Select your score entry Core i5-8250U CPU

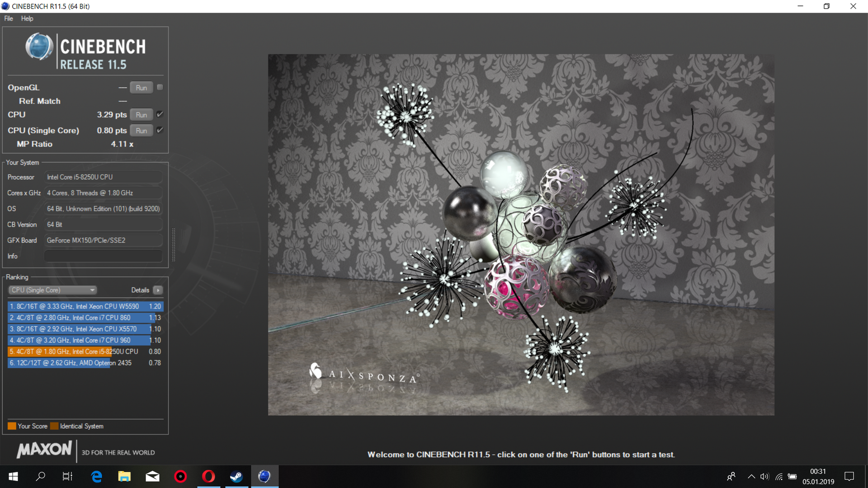click(x=85, y=352)
